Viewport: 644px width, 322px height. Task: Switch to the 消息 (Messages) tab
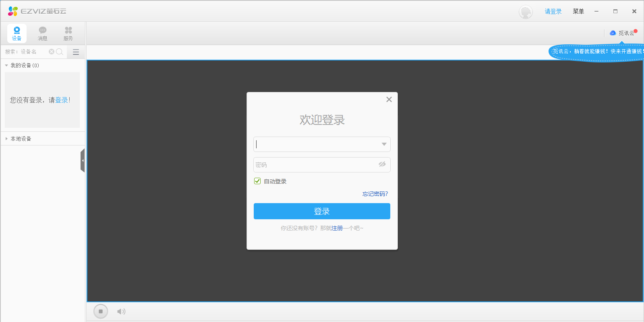click(x=42, y=33)
